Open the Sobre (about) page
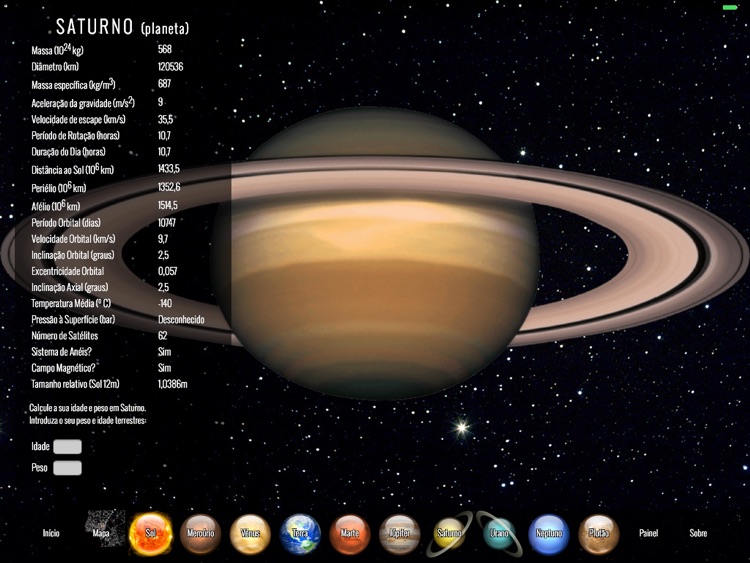 pyautogui.click(x=698, y=533)
